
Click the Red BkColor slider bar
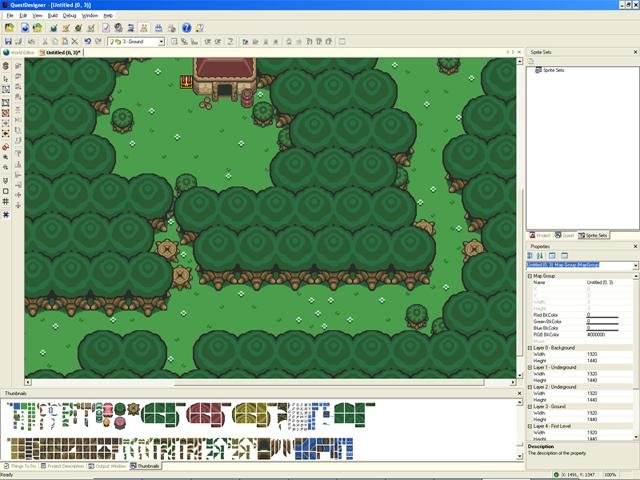[x=602, y=317]
